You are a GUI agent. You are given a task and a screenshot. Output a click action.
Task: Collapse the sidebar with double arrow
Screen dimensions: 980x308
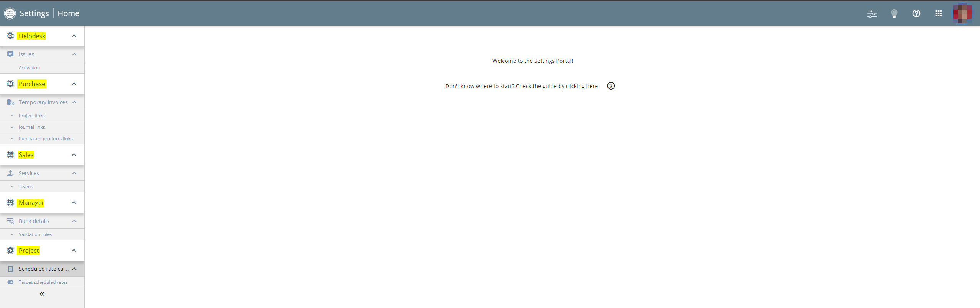click(x=42, y=294)
